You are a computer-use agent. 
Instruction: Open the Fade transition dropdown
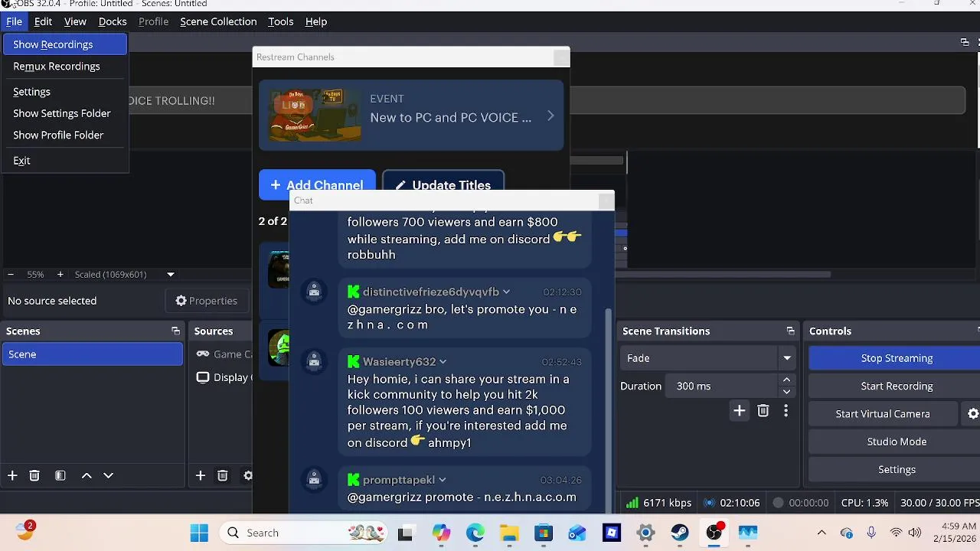(709, 358)
